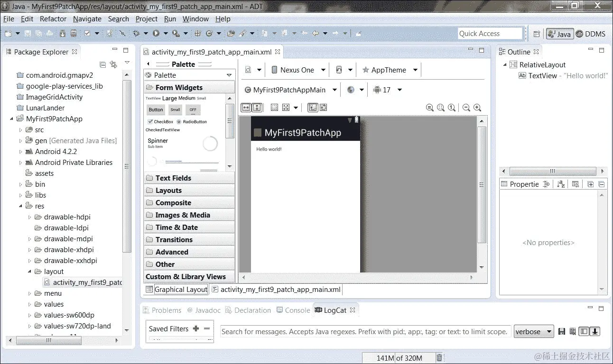The width and height of the screenshot is (613, 364).
Task: Click Collapse All icon in Properties panel
Action: click(602, 184)
